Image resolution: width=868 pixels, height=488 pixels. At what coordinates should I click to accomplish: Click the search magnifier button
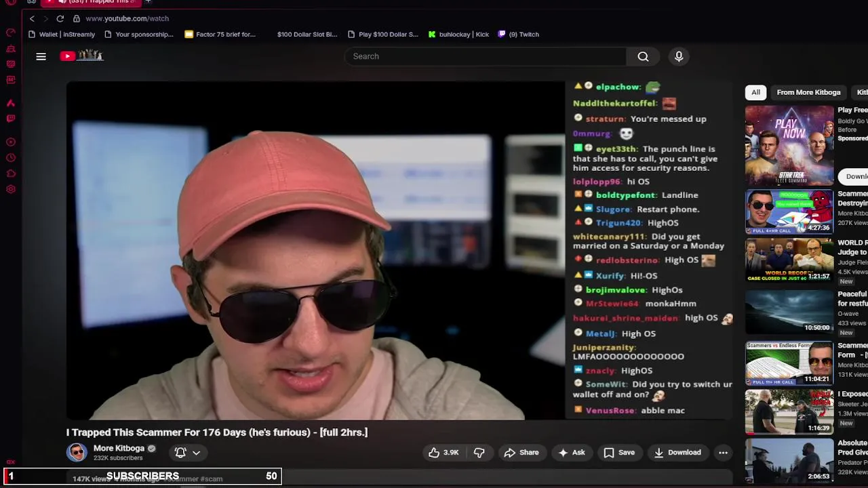click(643, 56)
